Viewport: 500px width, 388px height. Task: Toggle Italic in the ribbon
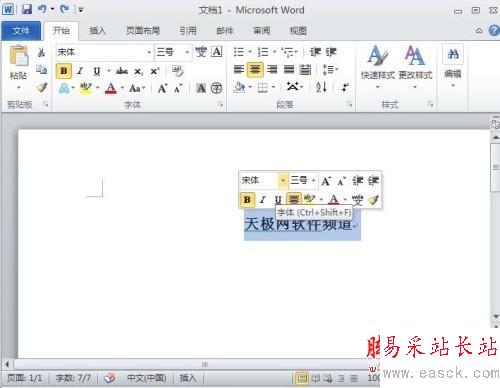tap(80, 71)
